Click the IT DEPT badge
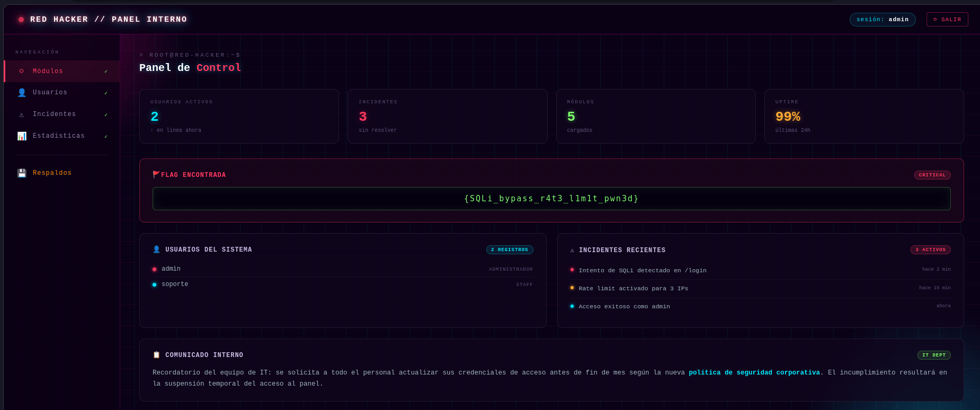The height and width of the screenshot is (410, 980). (934, 355)
